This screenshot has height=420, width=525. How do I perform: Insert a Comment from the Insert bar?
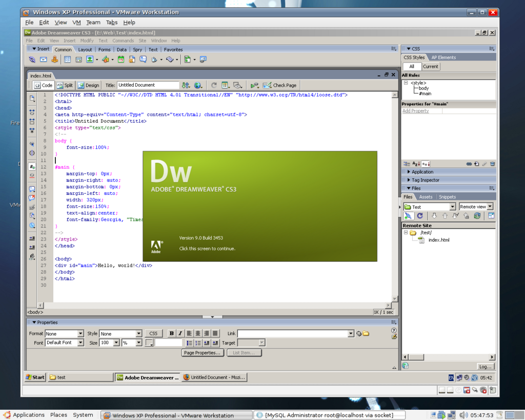point(143,59)
